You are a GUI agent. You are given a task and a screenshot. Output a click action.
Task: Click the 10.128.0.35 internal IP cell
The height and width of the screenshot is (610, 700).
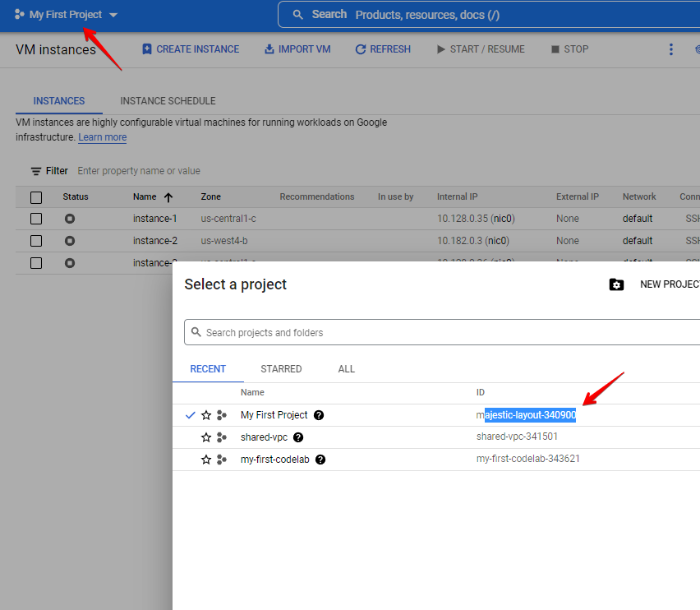point(476,219)
